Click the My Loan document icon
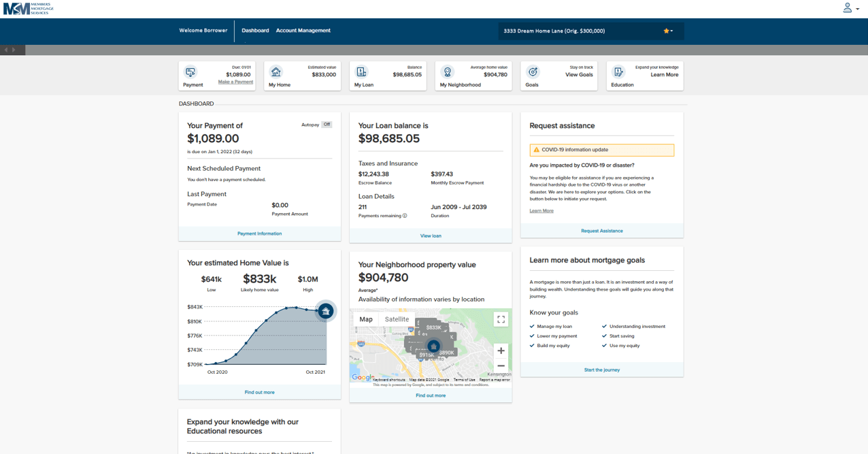Screen dimensions: 868x454 [x=361, y=71]
